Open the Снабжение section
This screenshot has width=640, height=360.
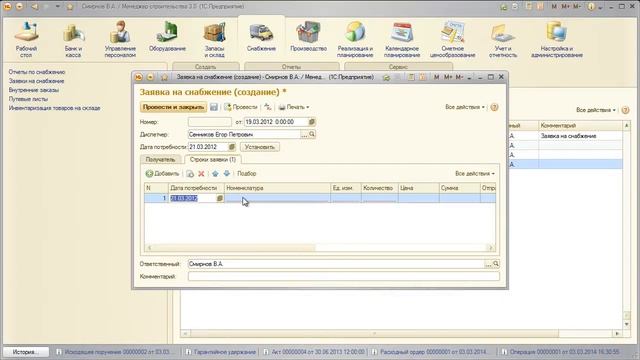point(261,37)
